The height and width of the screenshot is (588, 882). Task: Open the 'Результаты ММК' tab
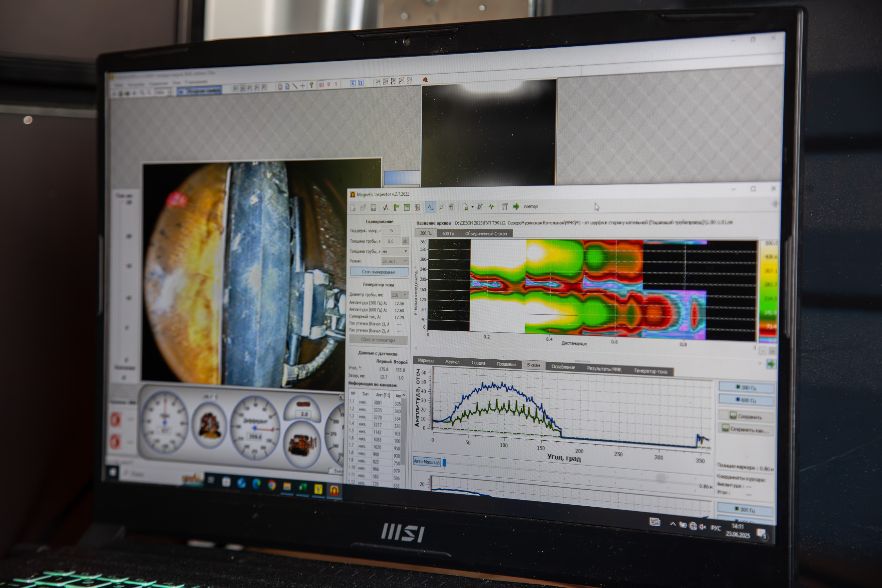605,369
